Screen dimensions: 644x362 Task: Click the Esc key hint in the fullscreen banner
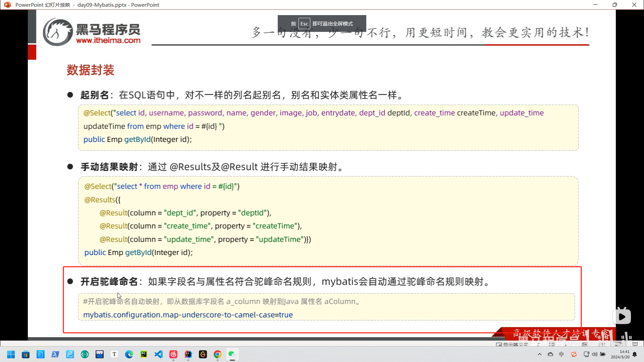coord(304,24)
